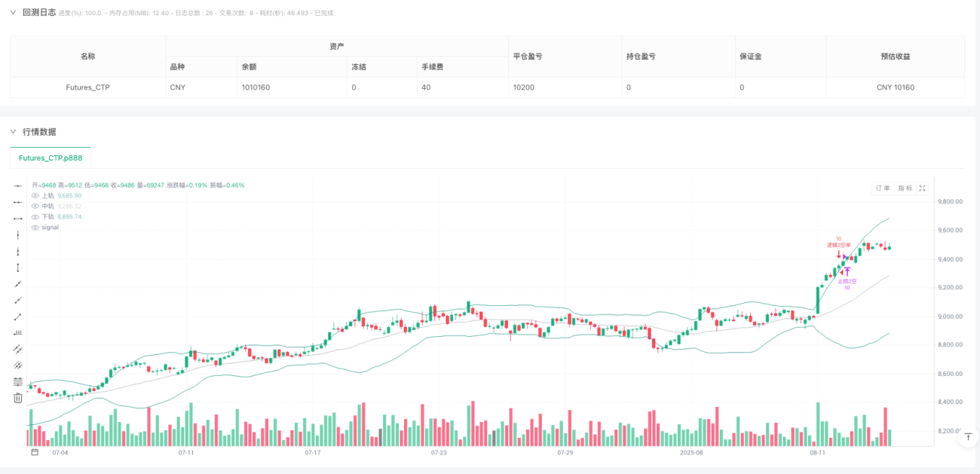Click the 订单 orders button
980x474 pixels.
[882, 188]
